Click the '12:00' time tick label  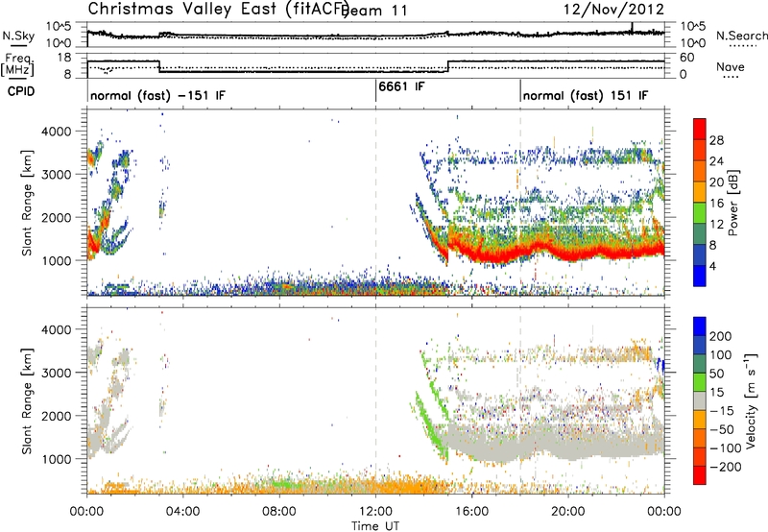click(x=375, y=512)
